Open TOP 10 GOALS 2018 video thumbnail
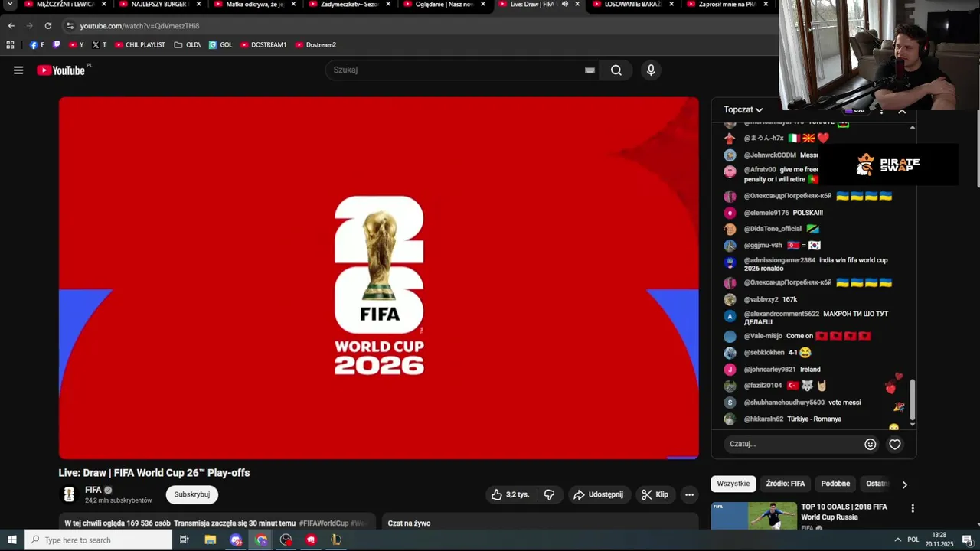The image size is (980, 551). (754, 516)
